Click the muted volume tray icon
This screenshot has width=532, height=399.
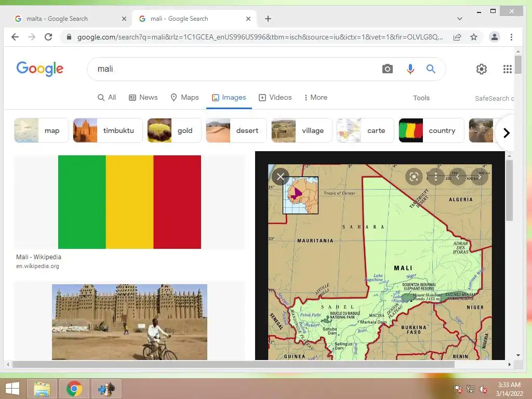point(483,389)
